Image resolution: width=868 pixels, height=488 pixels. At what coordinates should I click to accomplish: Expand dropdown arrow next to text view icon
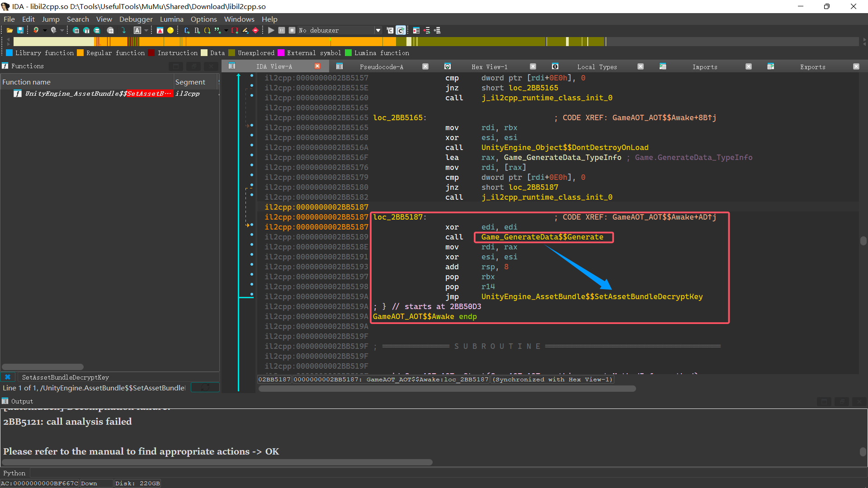point(146,30)
